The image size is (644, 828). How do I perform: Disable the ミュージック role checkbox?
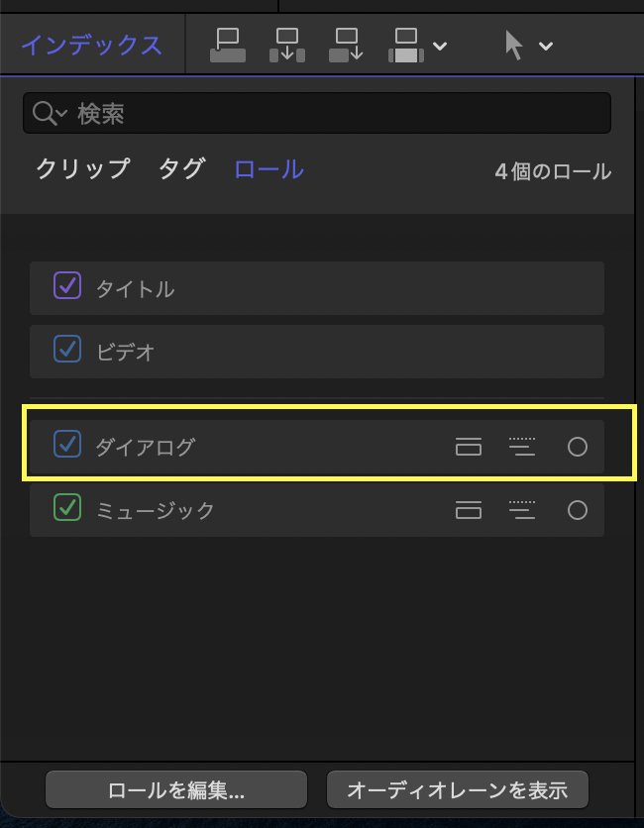[x=67, y=508]
